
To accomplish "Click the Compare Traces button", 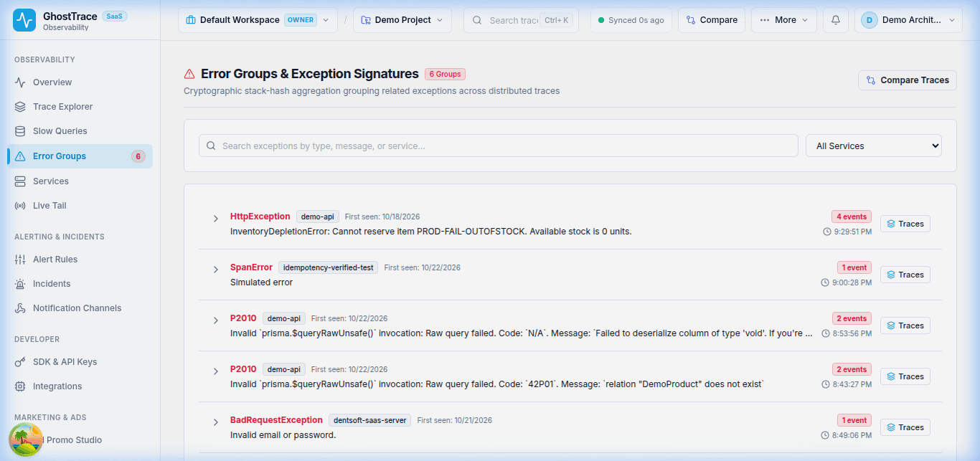I will pos(908,80).
